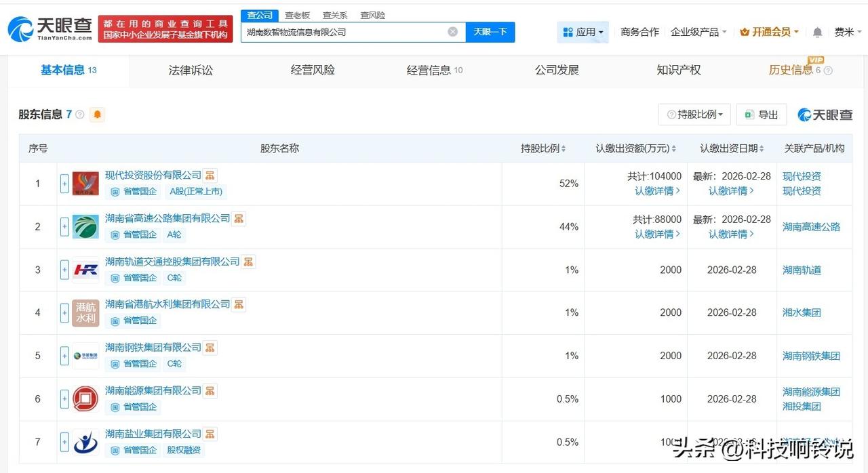Viewport: 868px width, 473px height.
Task: Expand row 2 shareholder 湖南省高速公路集团
Action: 64,226
